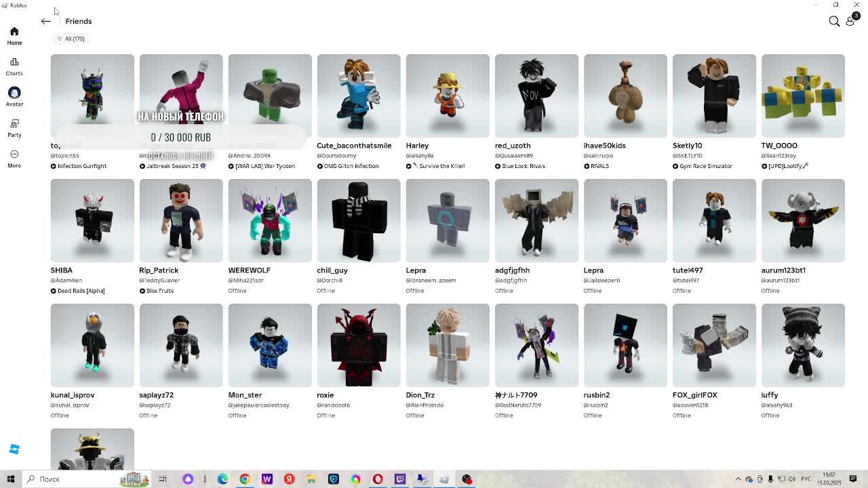Join friend playing OMG Glitch Infection

click(x=347, y=166)
